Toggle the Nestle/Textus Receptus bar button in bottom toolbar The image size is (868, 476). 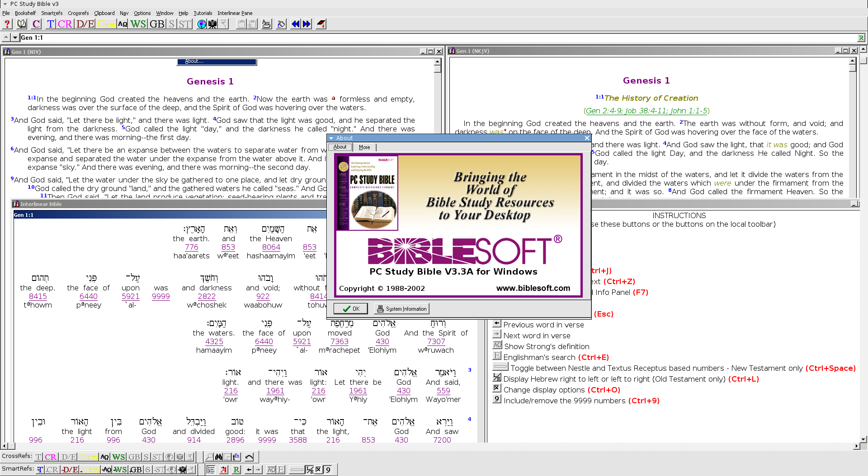297,469
